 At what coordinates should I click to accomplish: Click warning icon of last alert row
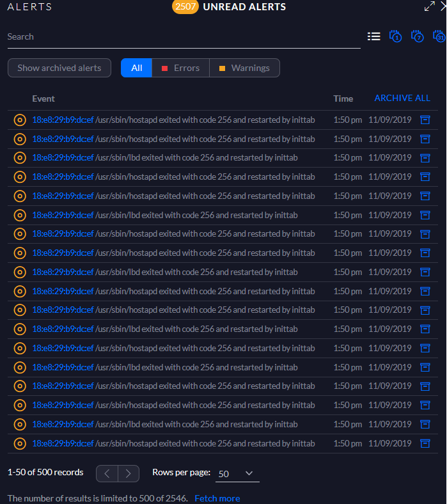click(x=20, y=444)
